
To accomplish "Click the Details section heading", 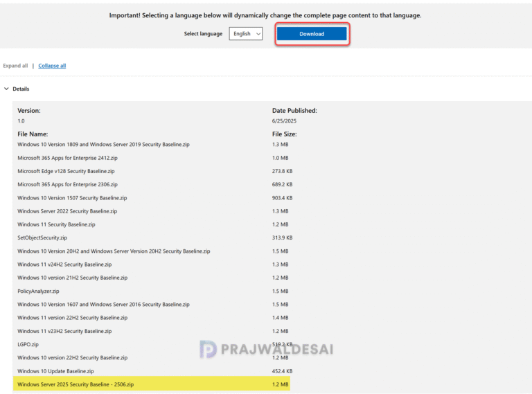I will pos(21,89).
